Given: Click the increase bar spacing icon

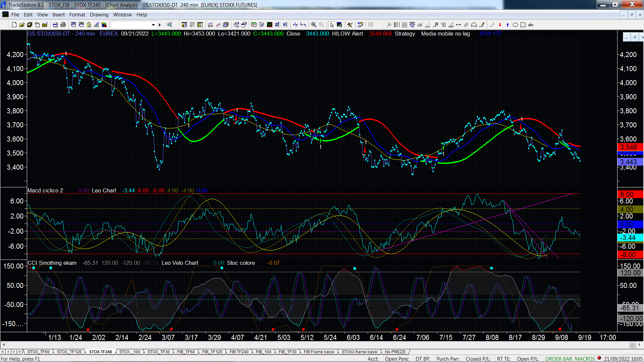Looking at the screenshot, I should (x=303, y=25).
